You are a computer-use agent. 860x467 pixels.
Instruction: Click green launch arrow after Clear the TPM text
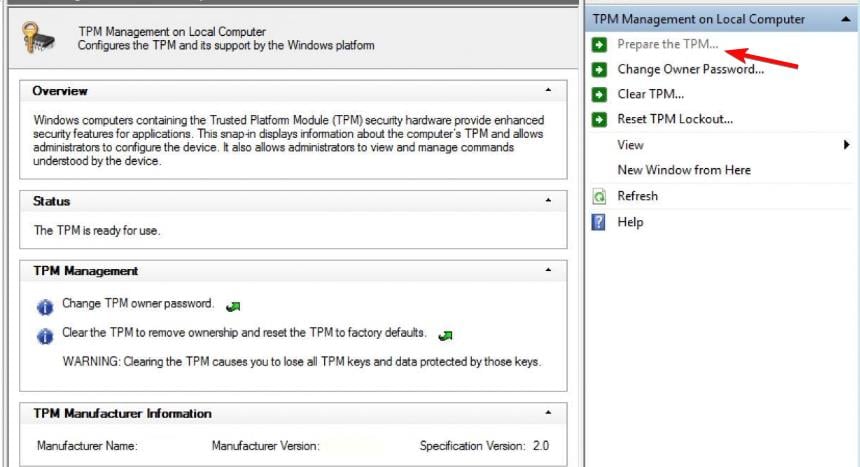445,335
